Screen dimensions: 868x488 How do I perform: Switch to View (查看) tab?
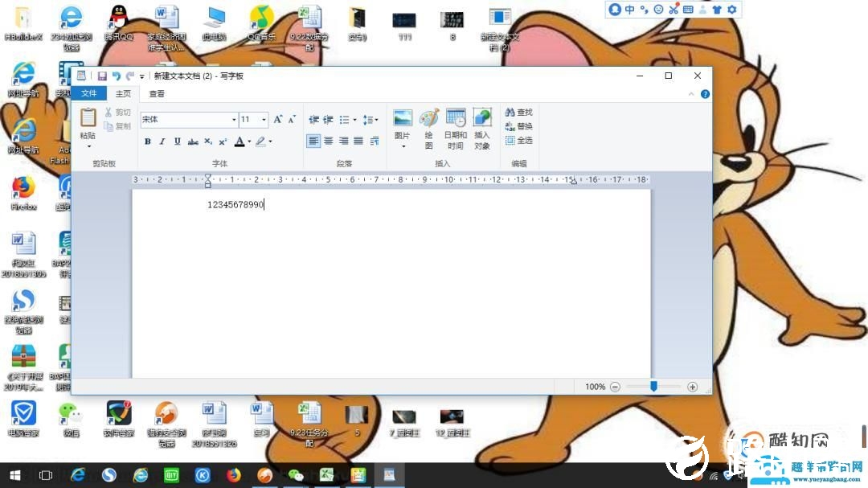click(x=157, y=93)
